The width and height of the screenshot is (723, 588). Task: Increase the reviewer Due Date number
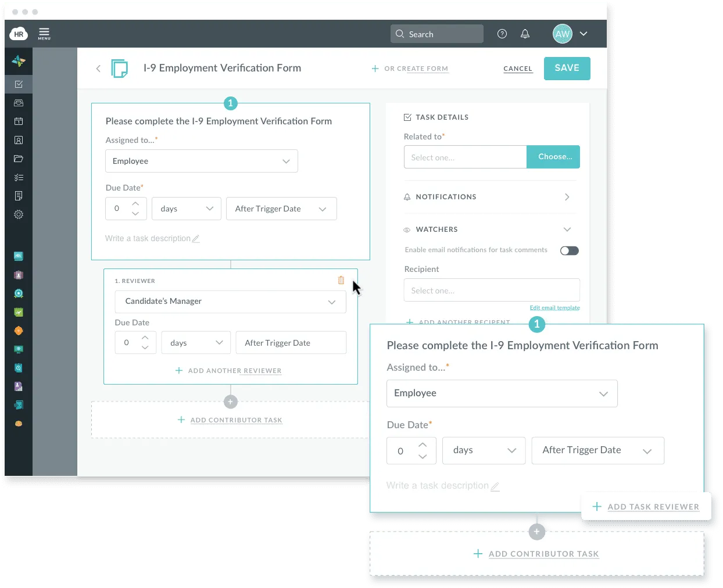(145, 338)
